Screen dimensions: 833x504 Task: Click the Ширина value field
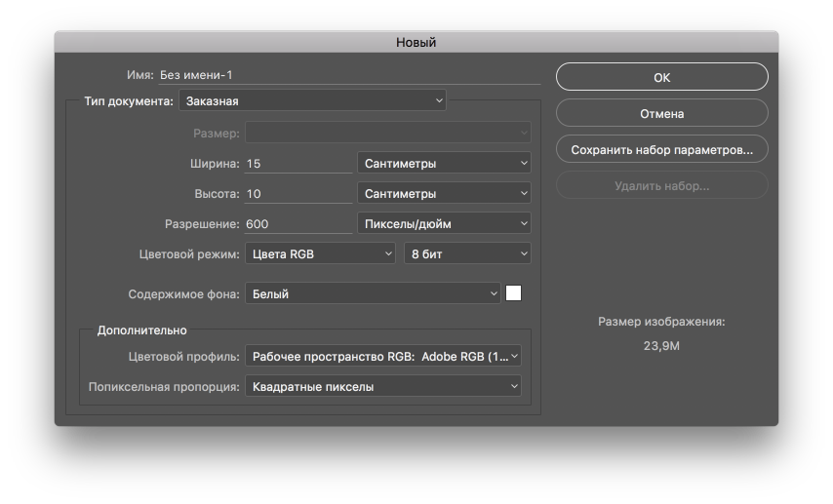pyautogui.click(x=297, y=164)
